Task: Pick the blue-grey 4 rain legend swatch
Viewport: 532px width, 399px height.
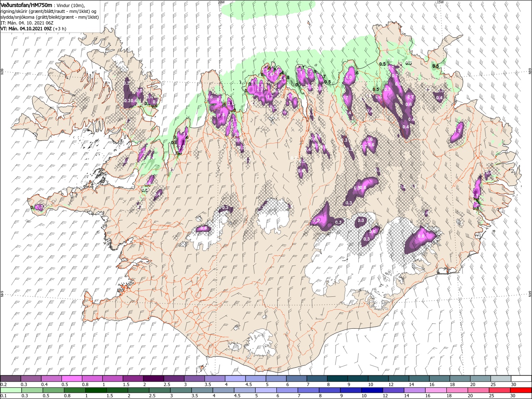Action: [224, 390]
